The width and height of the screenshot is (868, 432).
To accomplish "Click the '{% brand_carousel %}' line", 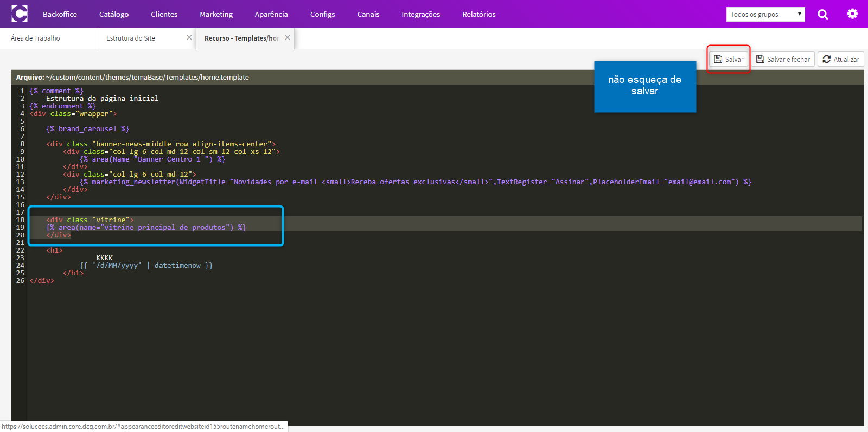I will point(88,129).
